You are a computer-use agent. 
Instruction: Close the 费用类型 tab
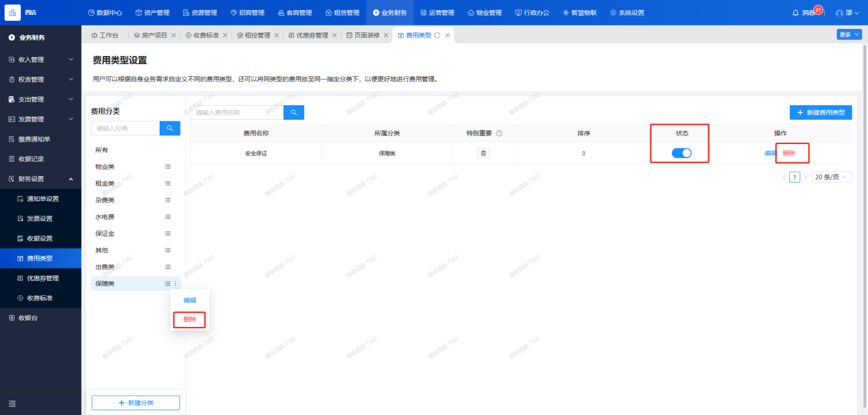click(447, 35)
